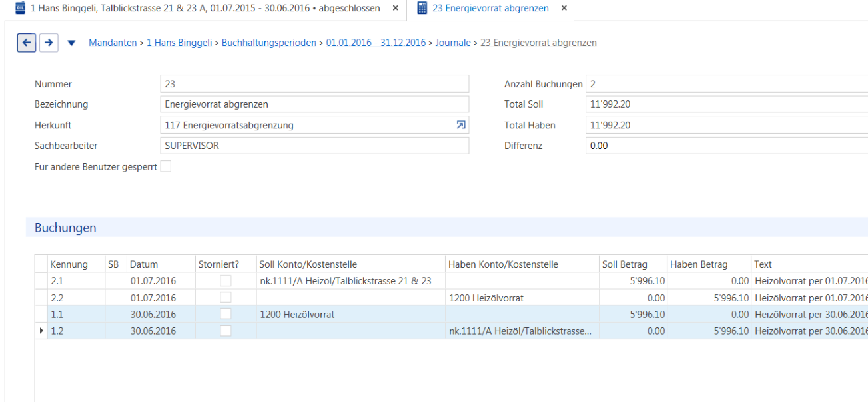Toggle 'Für andere Benutzer gesperrt' checkbox
Viewport: 868px width, 402px height.
coord(166,167)
